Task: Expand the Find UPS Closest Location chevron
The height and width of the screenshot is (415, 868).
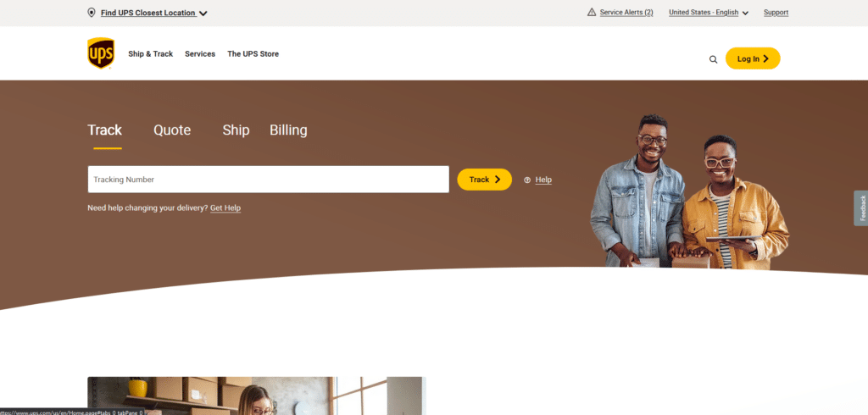Action: point(203,14)
